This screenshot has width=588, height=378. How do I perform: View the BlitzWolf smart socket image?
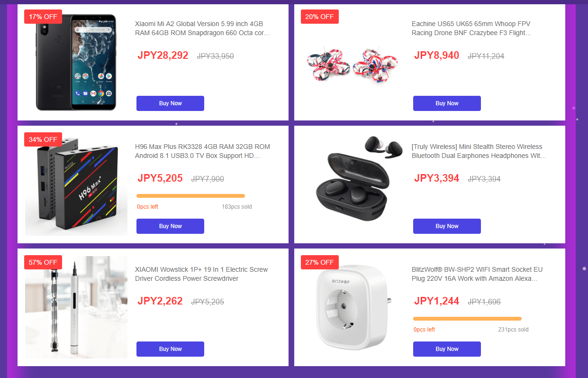[353, 308]
